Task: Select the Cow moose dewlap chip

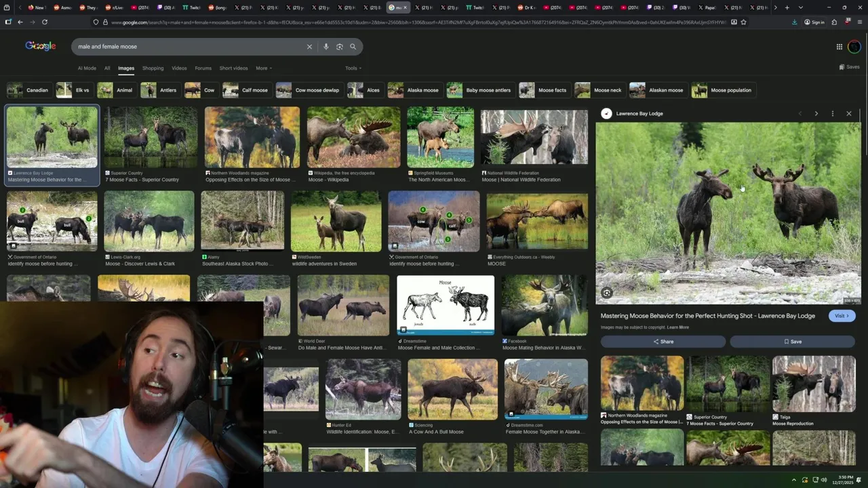Action: coord(309,90)
